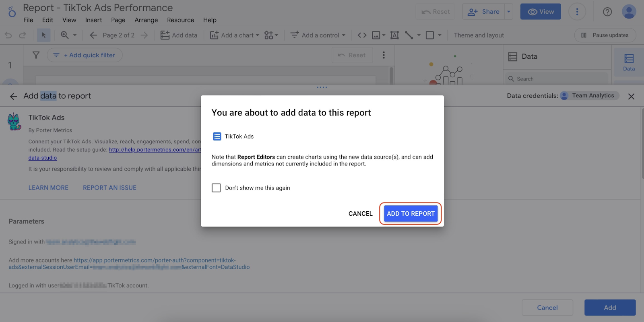
Task: Check Don't show me this again
Action: point(216,188)
